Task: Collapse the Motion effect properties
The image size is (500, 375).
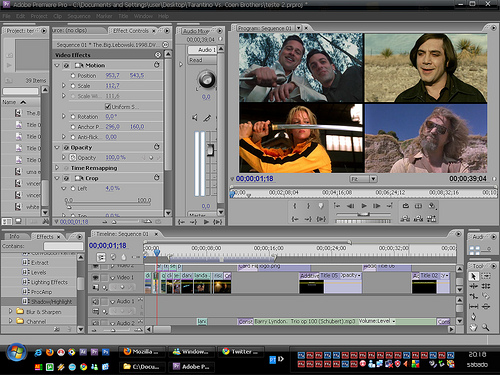Action: 57,65
